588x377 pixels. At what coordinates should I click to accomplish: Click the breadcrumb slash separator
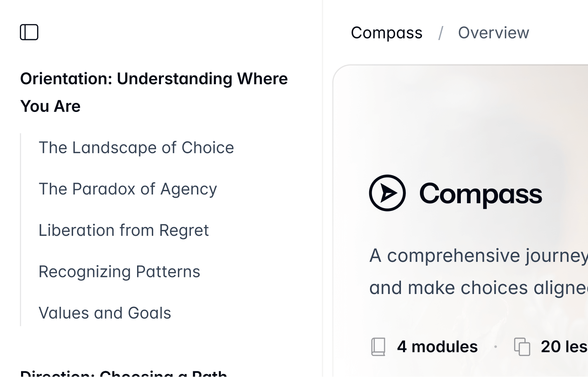tap(441, 33)
